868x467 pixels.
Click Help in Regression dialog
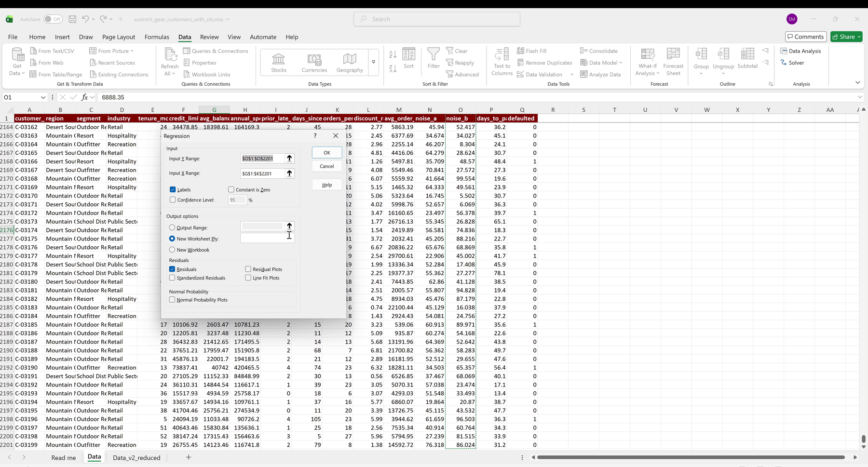(327, 185)
